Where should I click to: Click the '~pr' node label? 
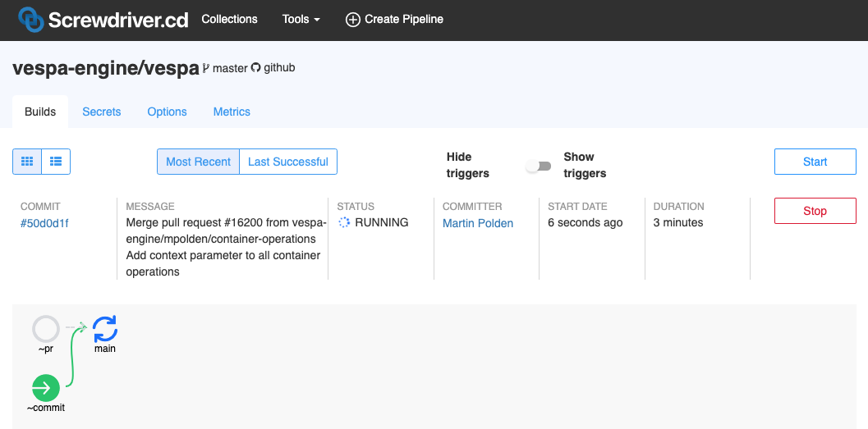pyautogui.click(x=45, y=349)
